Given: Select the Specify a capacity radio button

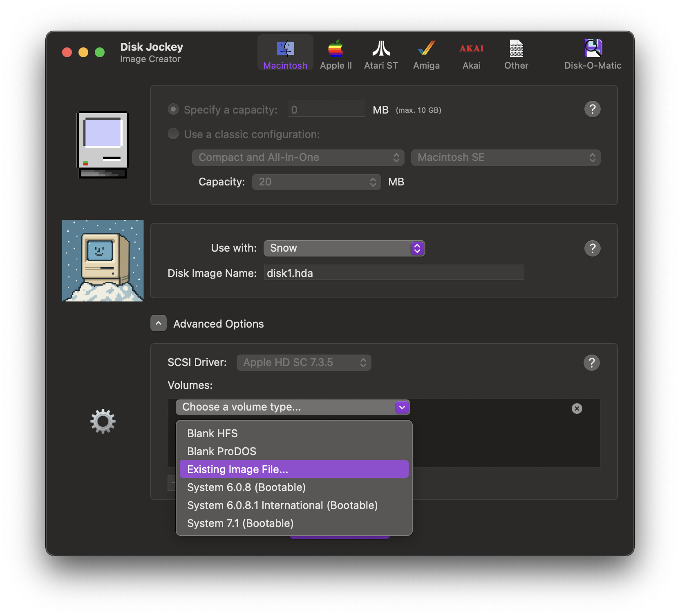Looking at the screenshot, I should (x=173, y=109).
